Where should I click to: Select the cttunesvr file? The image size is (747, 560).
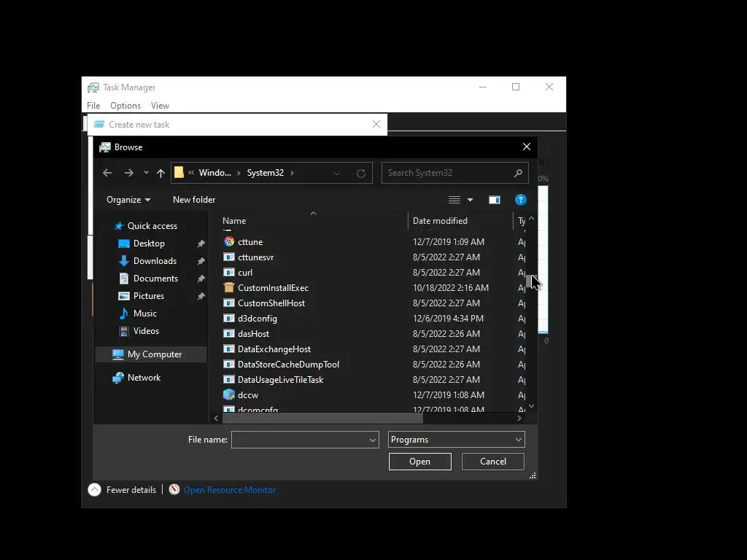click(x=256, y=257)
